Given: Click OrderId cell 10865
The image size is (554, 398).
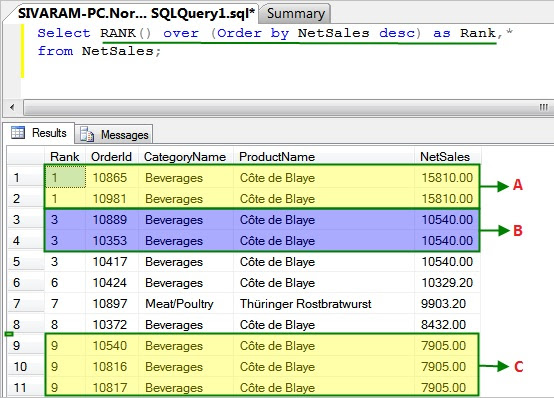Looking at the screenshot, I should tap(112, 177).
